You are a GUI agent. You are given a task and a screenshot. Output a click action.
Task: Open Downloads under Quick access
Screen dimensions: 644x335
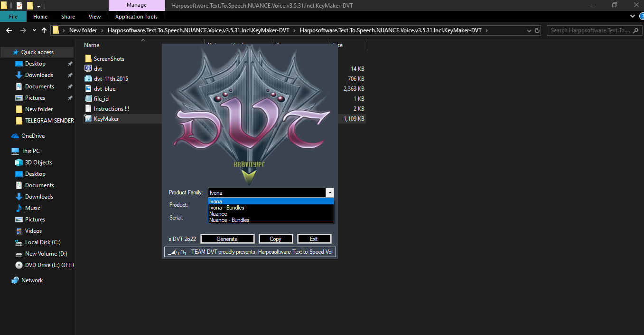(x=39, y=75)
